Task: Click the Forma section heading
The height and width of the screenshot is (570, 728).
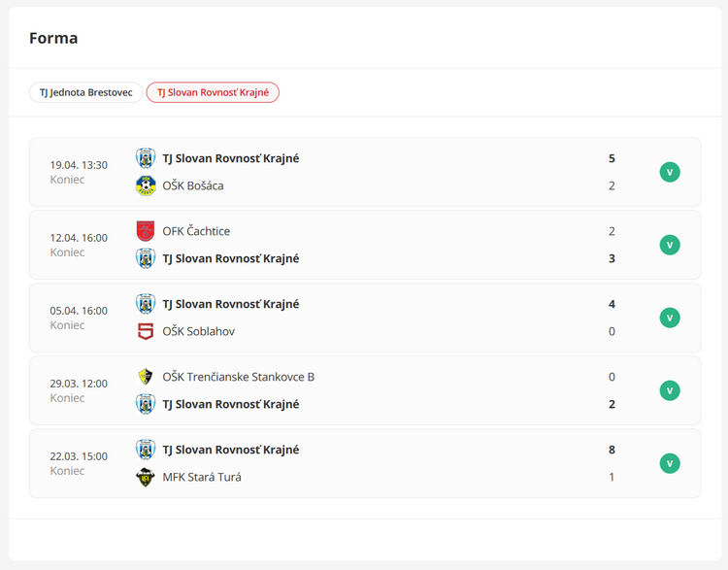Action: tap(53, 38)
